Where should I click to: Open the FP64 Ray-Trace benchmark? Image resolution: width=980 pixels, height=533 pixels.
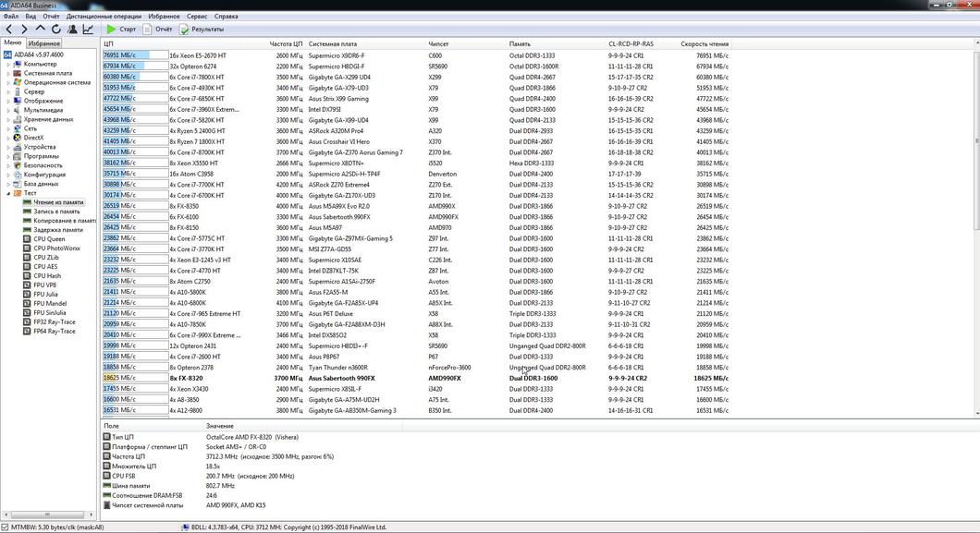[55, 331]
